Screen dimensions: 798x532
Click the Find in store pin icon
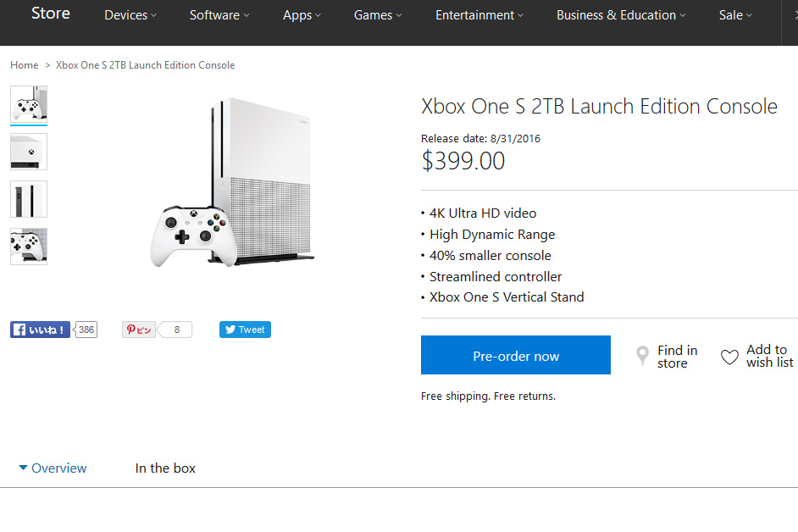643,356
